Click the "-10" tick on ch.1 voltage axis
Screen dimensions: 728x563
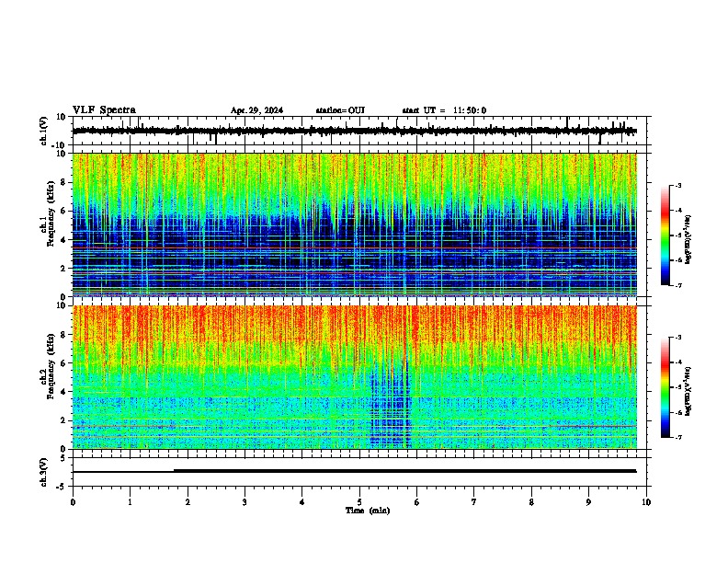pos(59,145)
